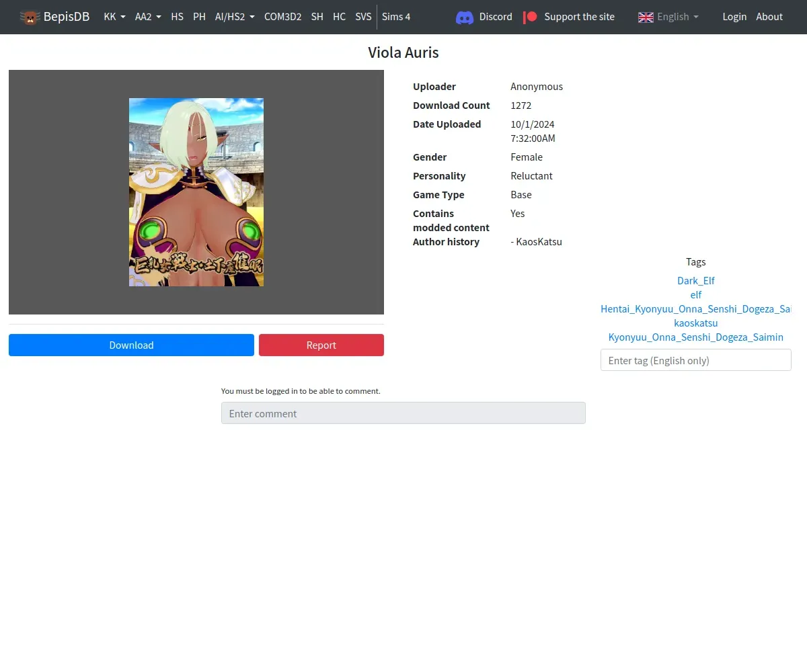Open the kaoskatsu tag

(x=696, y=323)
